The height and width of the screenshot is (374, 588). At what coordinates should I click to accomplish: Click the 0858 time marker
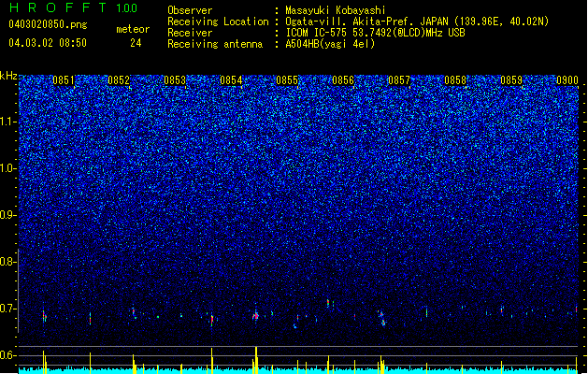tap(455, 80)
